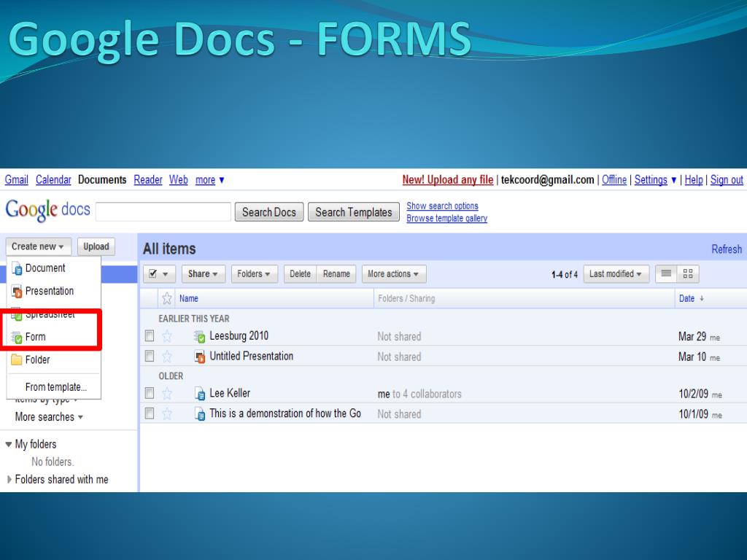Screen dimensions: 747x560
Task: Open the Web navigation link
Action: (179, 180)
